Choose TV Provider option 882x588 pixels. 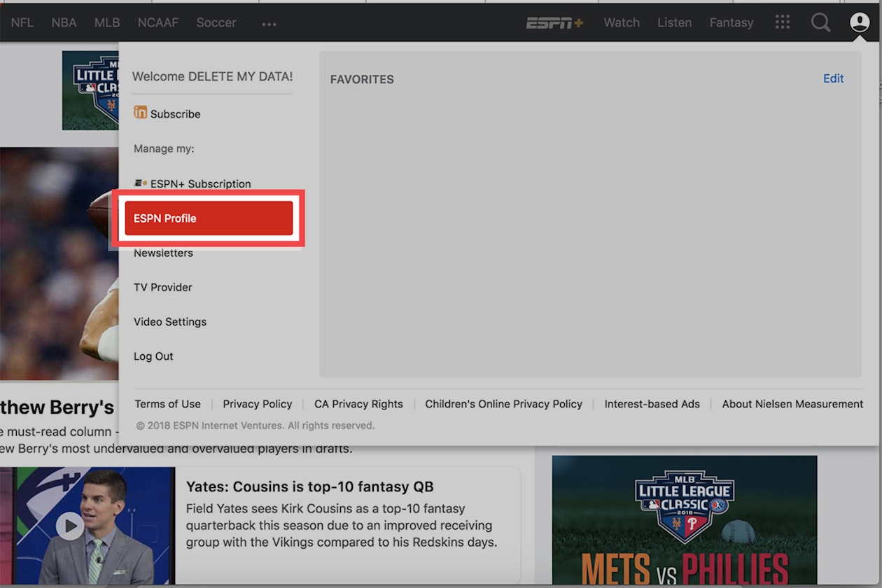point(162,287)
